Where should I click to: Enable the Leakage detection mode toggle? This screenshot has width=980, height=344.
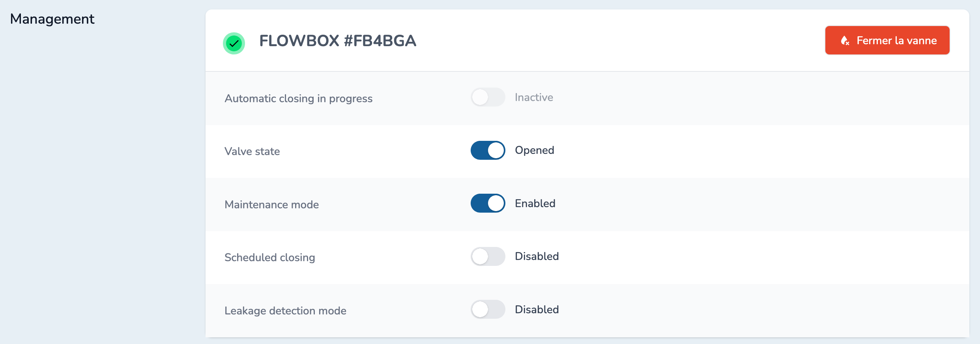pos(488,309)
